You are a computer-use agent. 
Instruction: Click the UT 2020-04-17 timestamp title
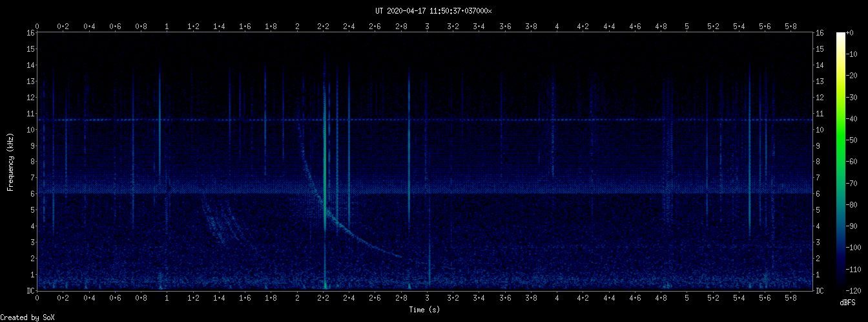tap(433, 10)
